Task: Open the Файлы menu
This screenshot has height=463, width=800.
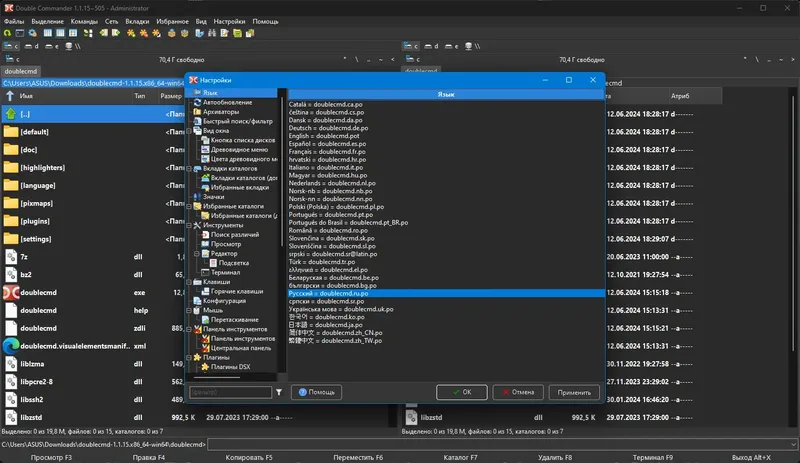Action: pyautogui.click(x=14, y=21)
